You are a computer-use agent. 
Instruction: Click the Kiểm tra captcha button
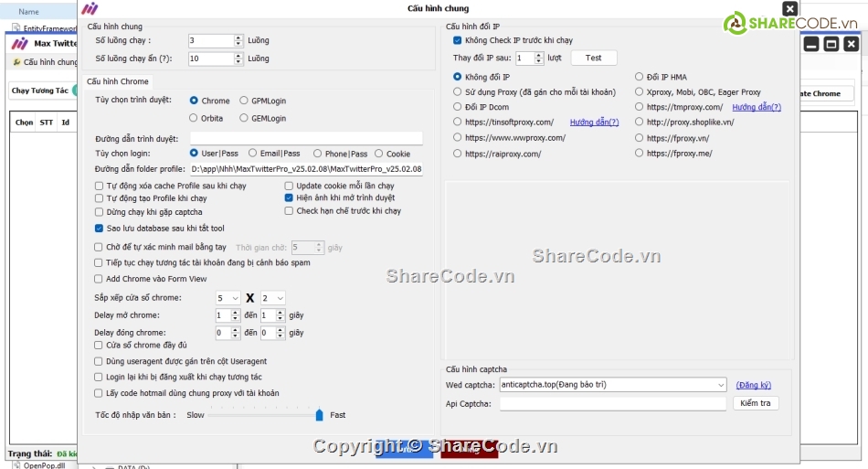(756, 403)
